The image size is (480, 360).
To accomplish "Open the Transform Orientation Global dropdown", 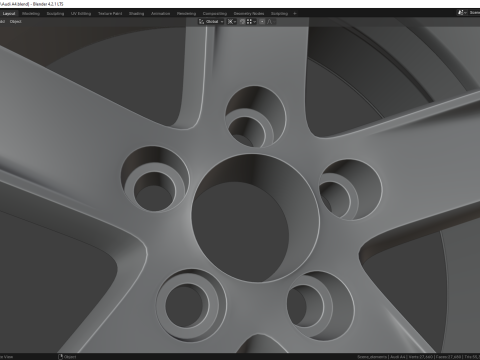I will [214, 22].
